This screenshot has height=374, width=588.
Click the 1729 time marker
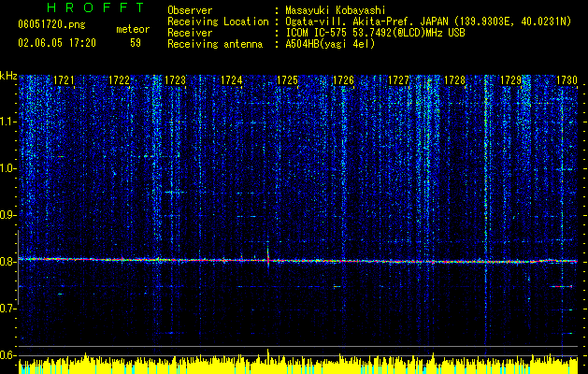pos(511,80)
